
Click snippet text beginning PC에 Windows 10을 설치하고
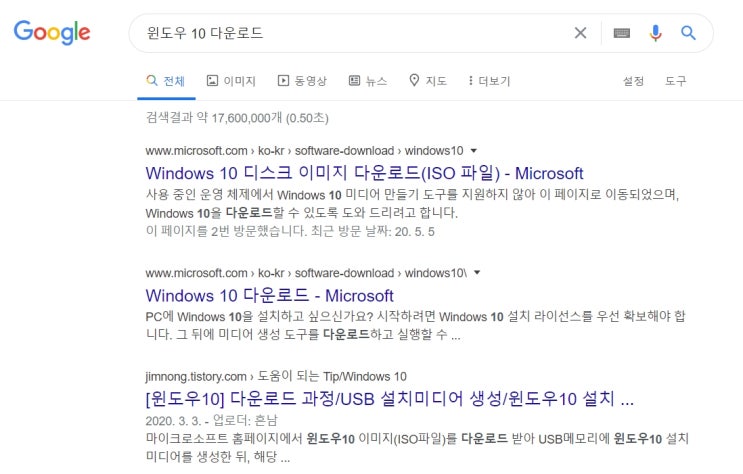pyautogui.click(x=416, y=326)
